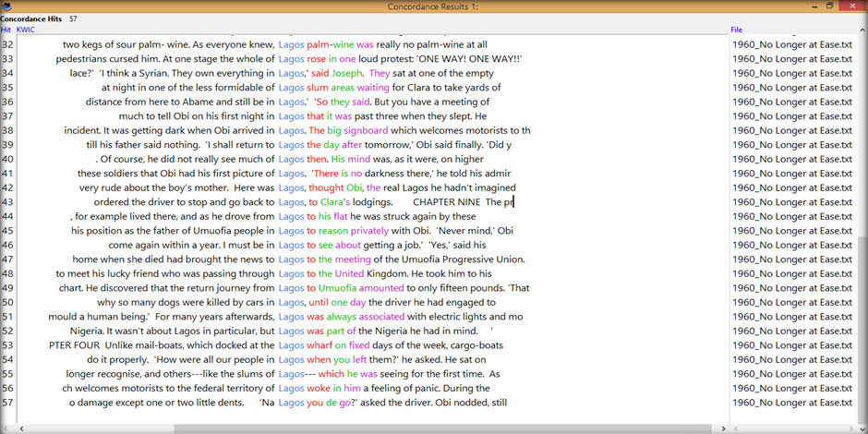This screenshot has height=434, width=868.
Task: Click keyword Lagos in 'to see about' line
Action: pyautogui.click(x=291, y=245)
